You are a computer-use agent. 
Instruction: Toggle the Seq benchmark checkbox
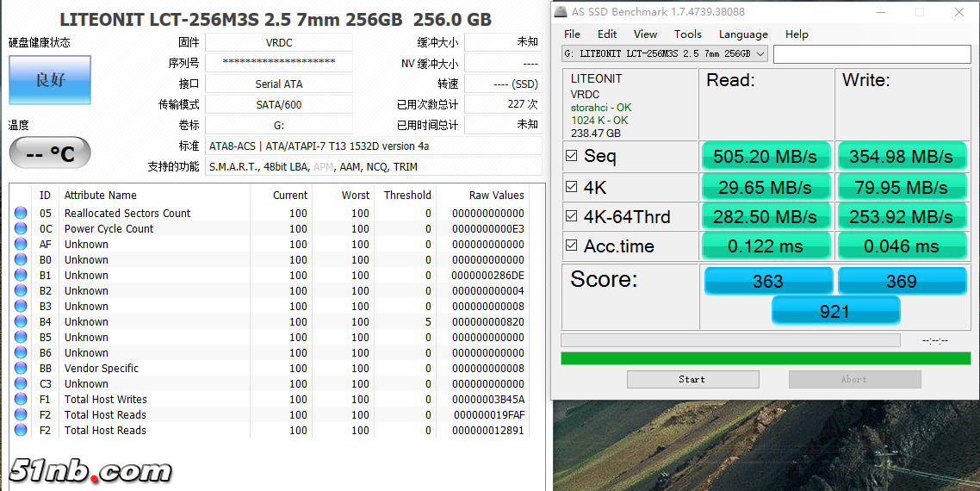click(x=572, y=156)
